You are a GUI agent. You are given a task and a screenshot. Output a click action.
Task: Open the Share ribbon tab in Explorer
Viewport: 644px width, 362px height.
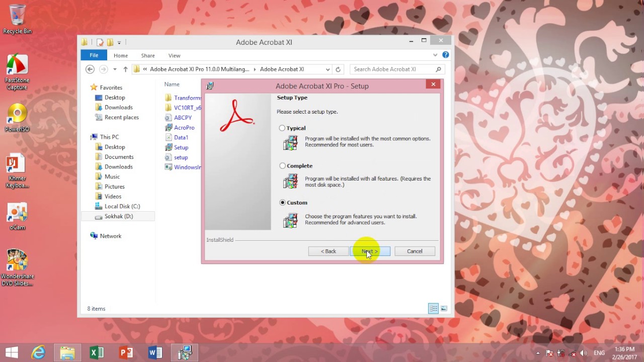click(148, 55)
